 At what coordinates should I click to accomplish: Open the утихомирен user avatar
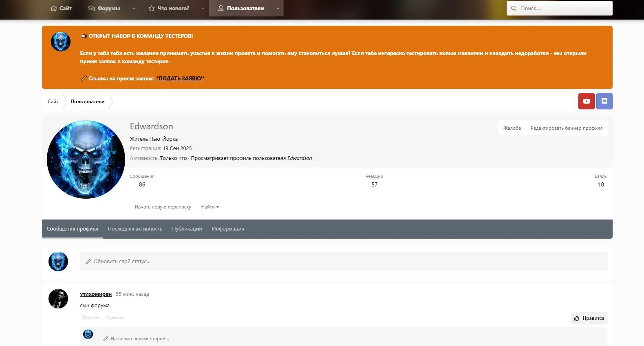click(x=58, y=299)
